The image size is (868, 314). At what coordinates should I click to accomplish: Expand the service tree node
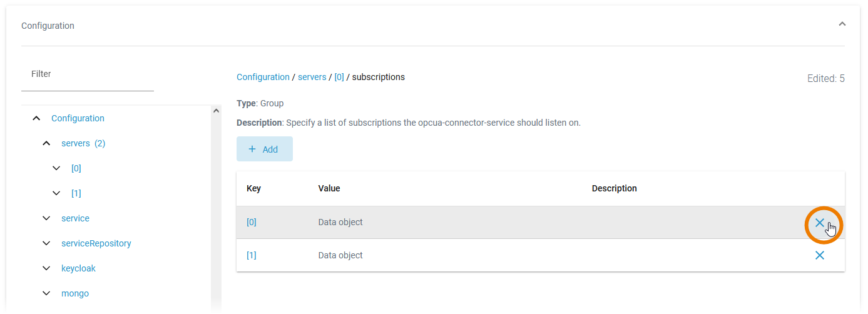tap(46, 218)
